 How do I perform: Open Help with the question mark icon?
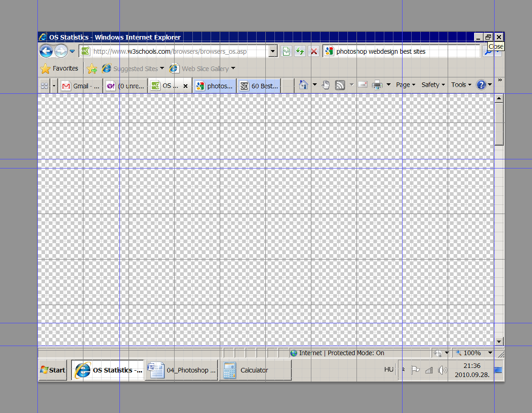[x=481, y=85]
